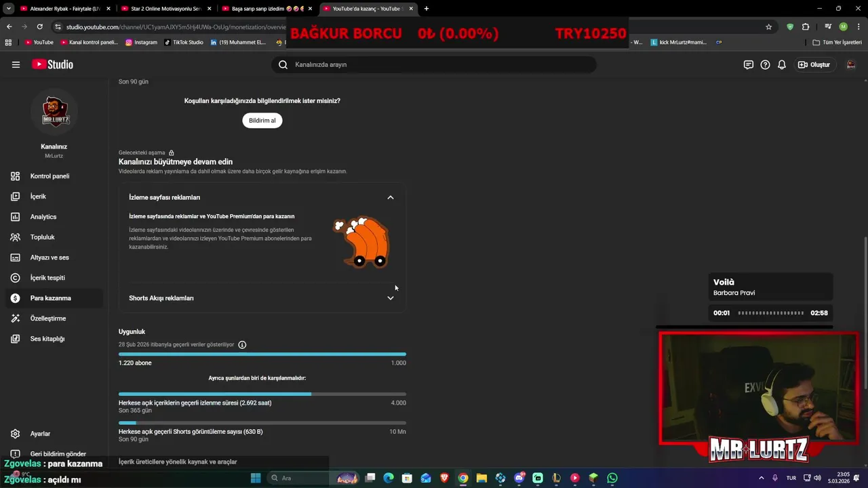Click the address bar URL
The image size is (868, 488).
click(176, 27)
